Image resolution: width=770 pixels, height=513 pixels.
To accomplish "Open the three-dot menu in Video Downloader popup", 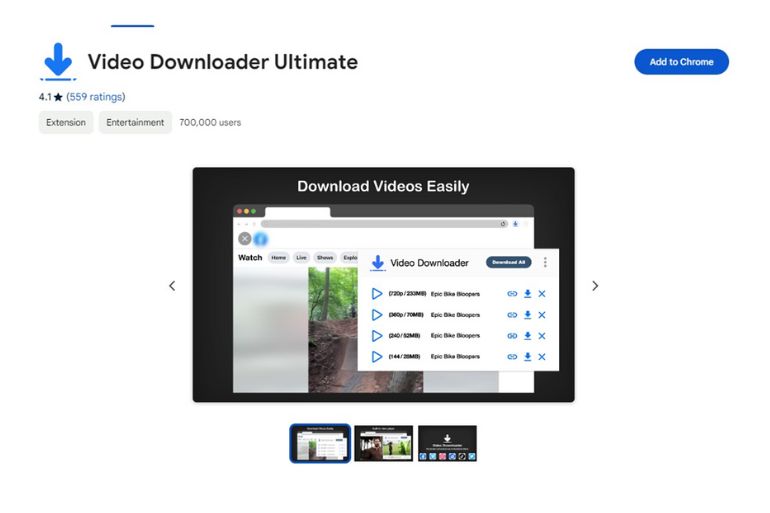I will click(x=545, y=262).
